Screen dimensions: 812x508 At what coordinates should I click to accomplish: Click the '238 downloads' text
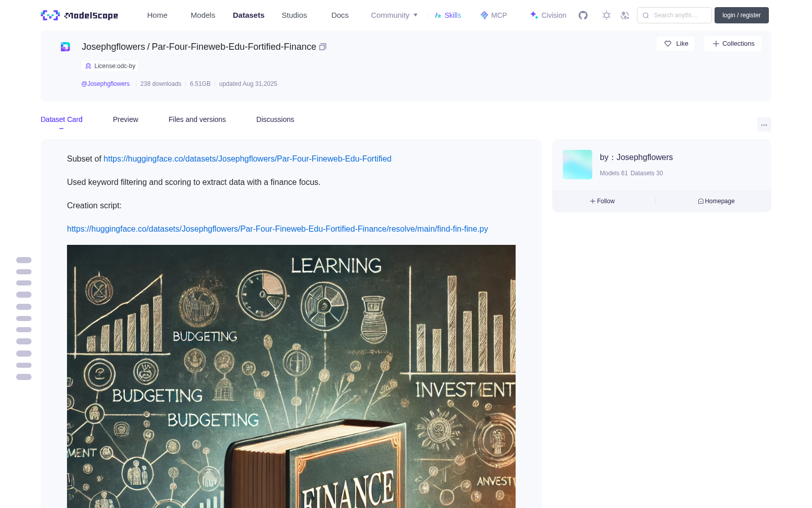tap(161, 84)
